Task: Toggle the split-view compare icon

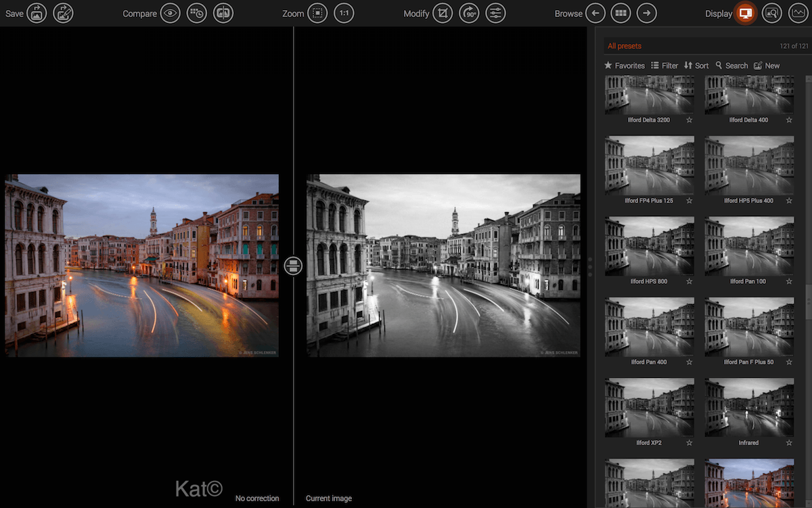Action: 223,13
